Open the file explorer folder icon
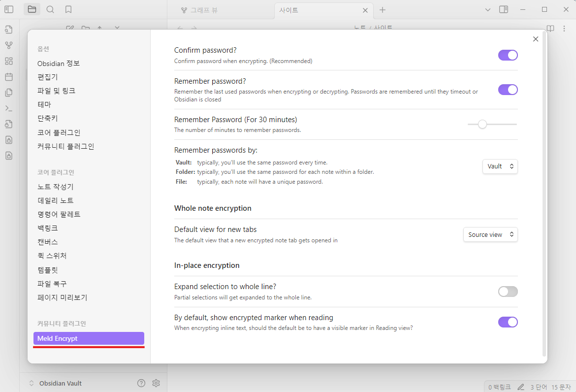This screenshot has height=392, width=576. (x=32, y=9)
